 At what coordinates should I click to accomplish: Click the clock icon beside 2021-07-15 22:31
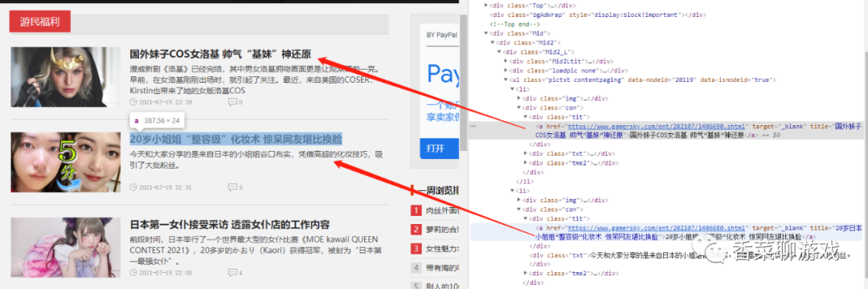tap(133, 187)
